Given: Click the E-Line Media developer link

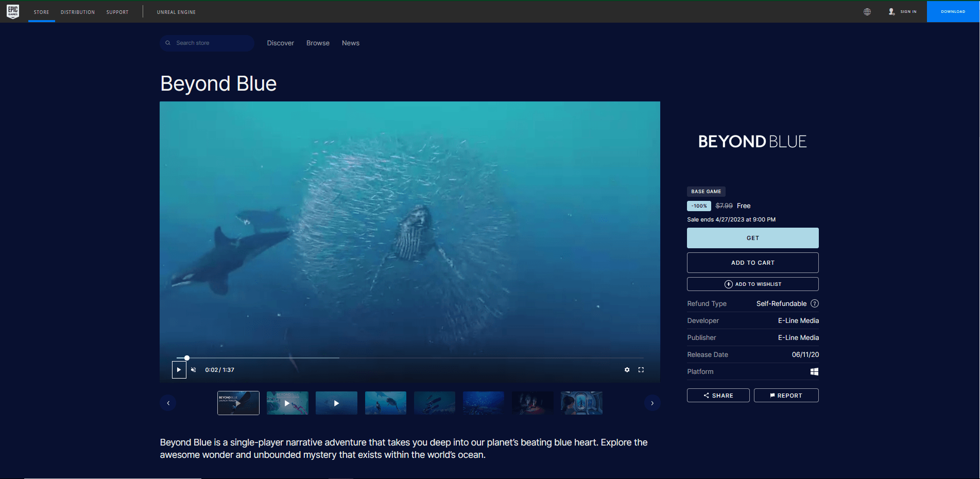Looking at the screenshot, I should [798, 321].
